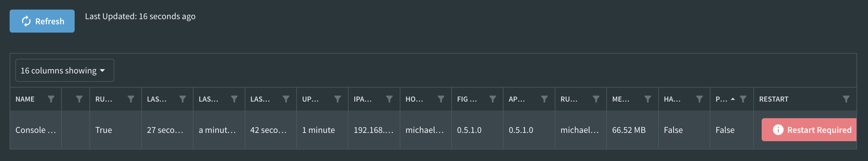This screenshot has width=868, height=161.
Task: Click filter icon in FIG ... column
Action: pyautogui.click(x=493, y=99)
